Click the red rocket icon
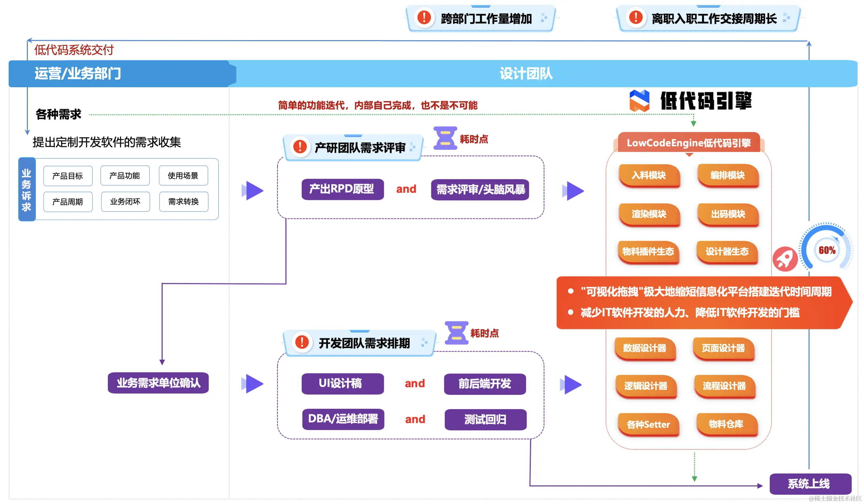This screenshot has width=864, height=504. [785, 259]
